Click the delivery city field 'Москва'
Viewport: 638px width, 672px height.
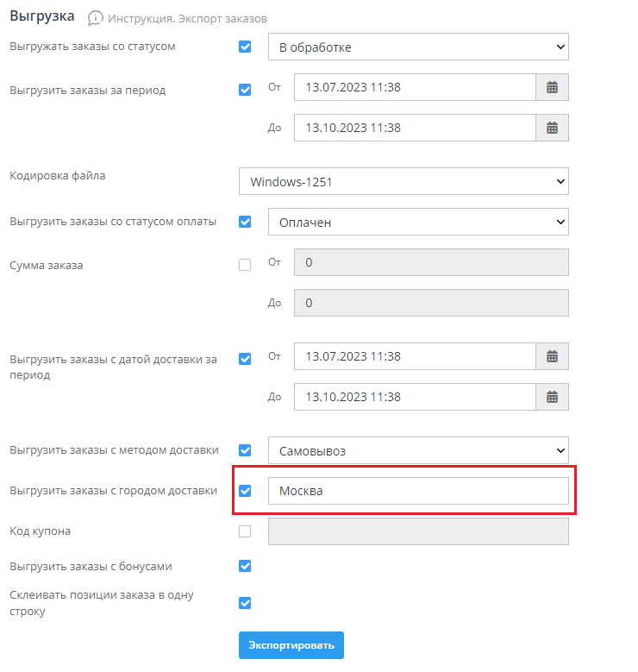point(417,491)
